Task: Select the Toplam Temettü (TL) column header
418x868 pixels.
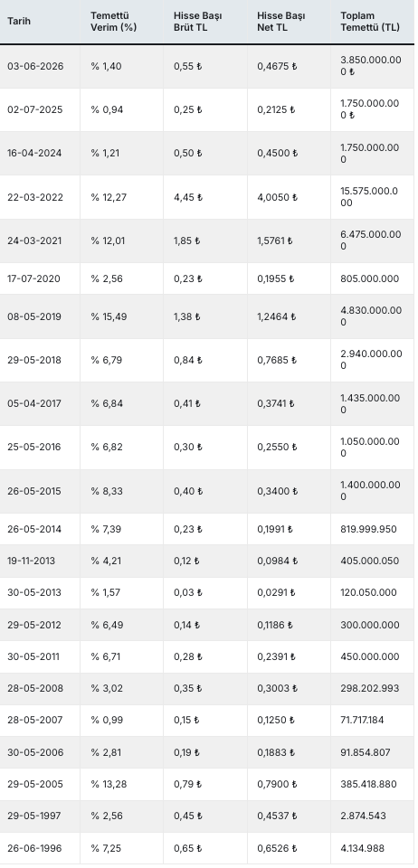Action: 370,22
